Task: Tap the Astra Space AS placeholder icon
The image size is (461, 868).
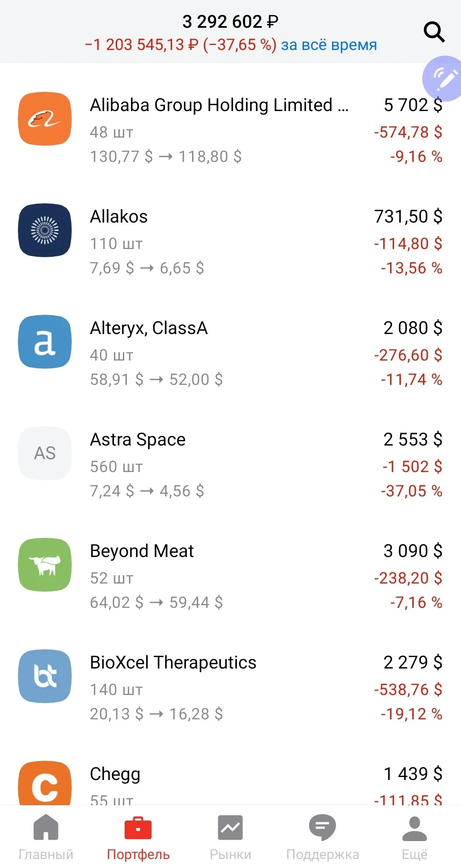Action: [45, 453]
